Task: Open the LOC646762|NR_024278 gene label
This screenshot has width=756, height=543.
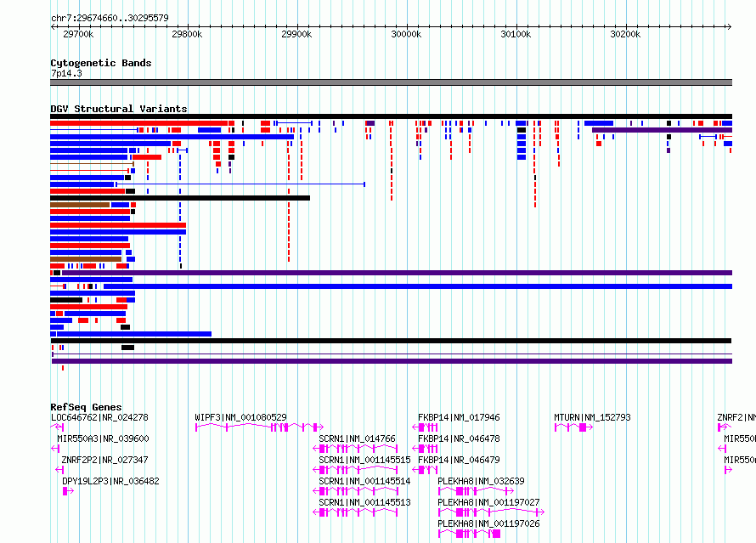Action: click(x=99, y=417)
